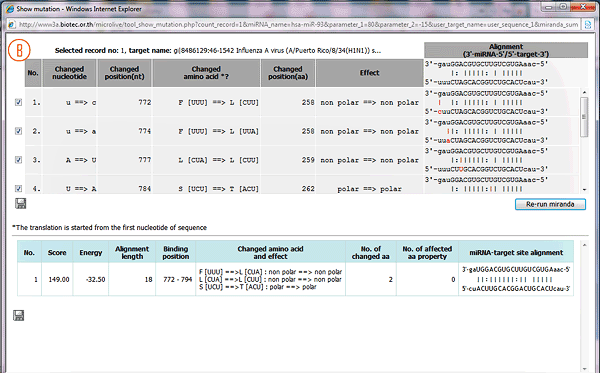Uncheck mutation row 3 (A ==> U) checkbox
600x373 pixels.
click(18, 160)
